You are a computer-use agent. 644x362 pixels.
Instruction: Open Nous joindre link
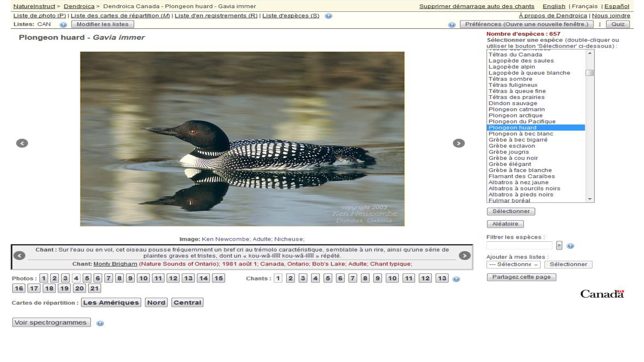tap(611, 16)
